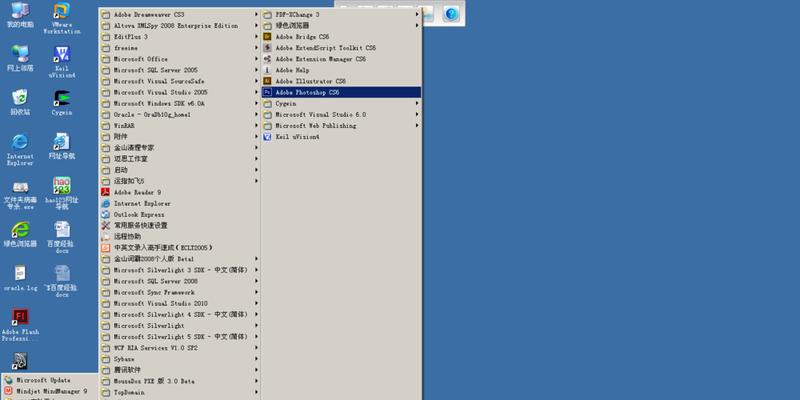
Task: Click the Keil uVision4 icon in submenu
Action: (x=267, y=137)
